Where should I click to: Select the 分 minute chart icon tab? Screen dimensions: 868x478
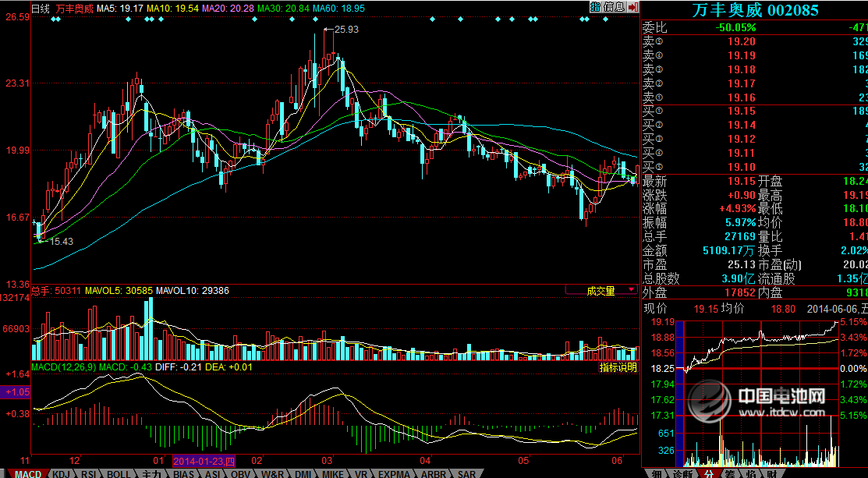(708, 473)
